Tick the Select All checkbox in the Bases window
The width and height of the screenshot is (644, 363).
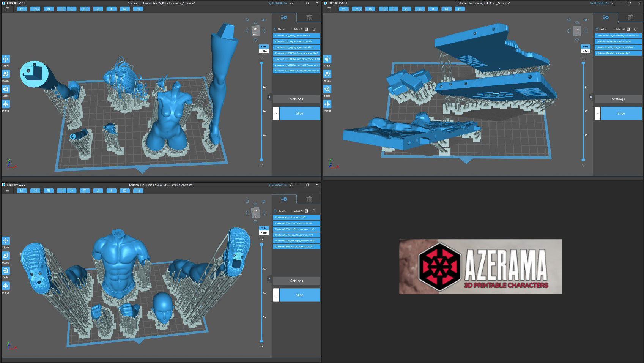628,29
